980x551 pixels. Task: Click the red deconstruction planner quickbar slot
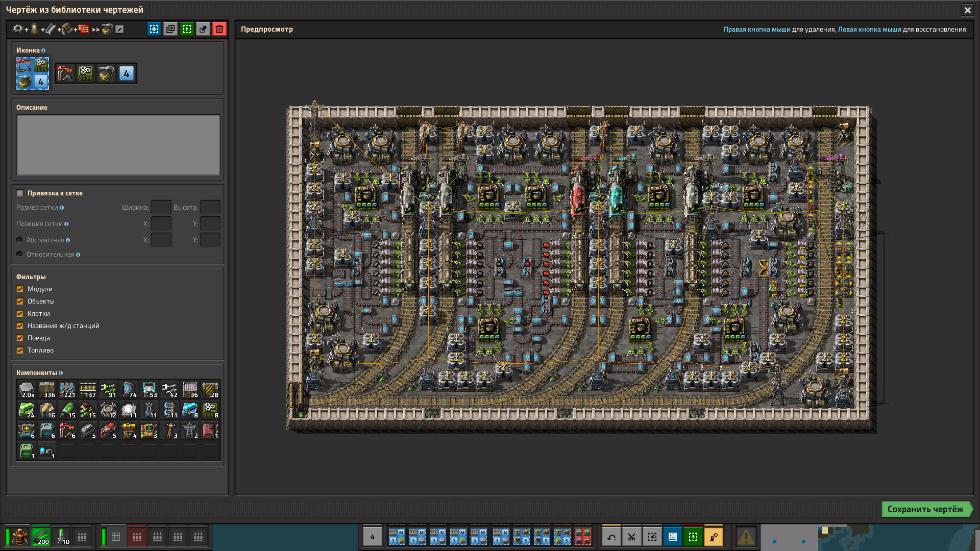(583, 537)
